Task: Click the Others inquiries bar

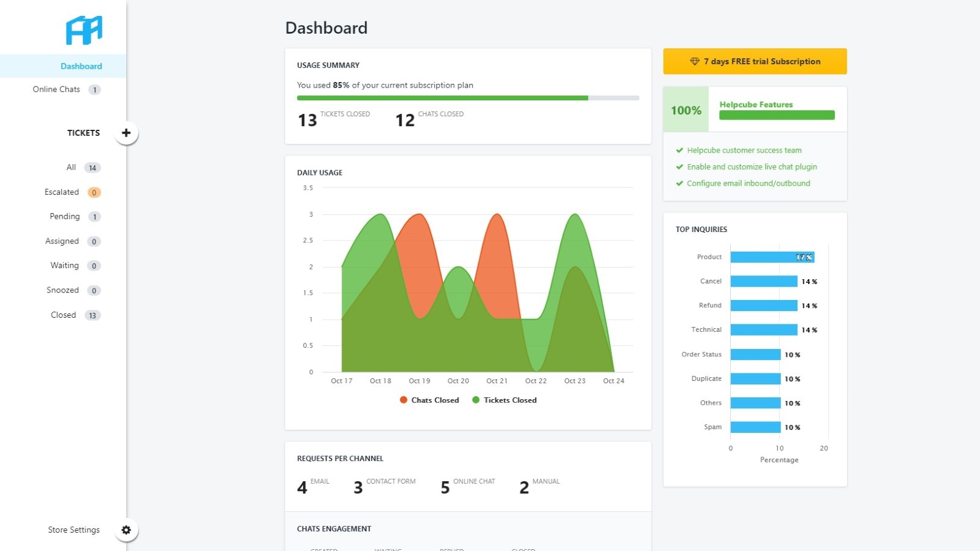Action: pos(756,403)
